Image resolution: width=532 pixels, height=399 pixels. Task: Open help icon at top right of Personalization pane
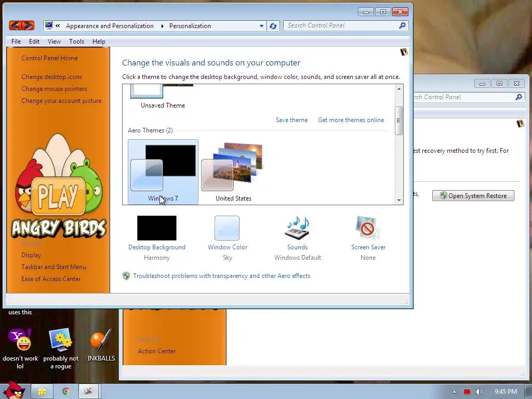(x=404, y=52)
